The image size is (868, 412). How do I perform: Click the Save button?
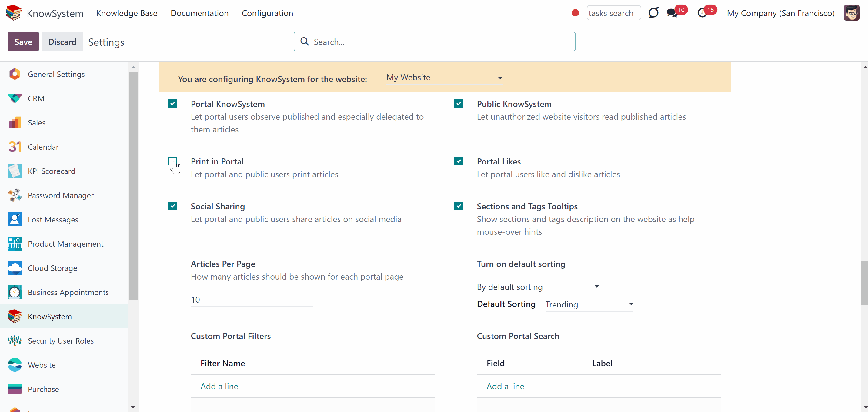[x=23, y=42]
